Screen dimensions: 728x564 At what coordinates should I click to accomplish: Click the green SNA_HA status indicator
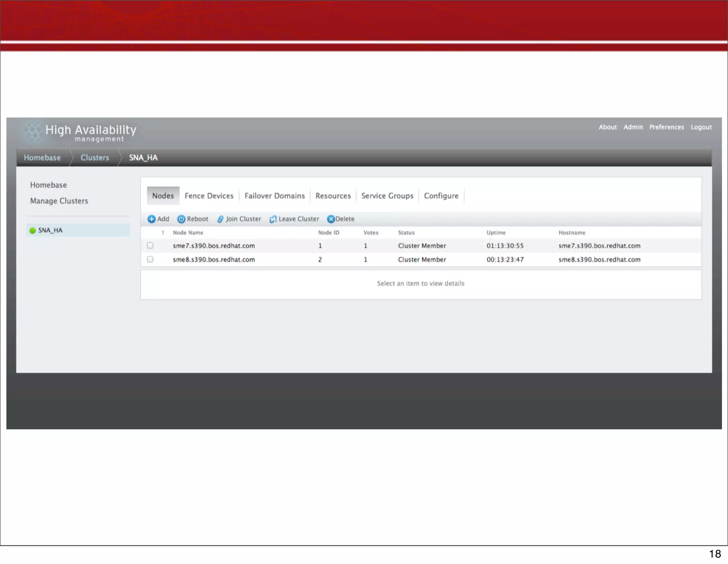33,231
